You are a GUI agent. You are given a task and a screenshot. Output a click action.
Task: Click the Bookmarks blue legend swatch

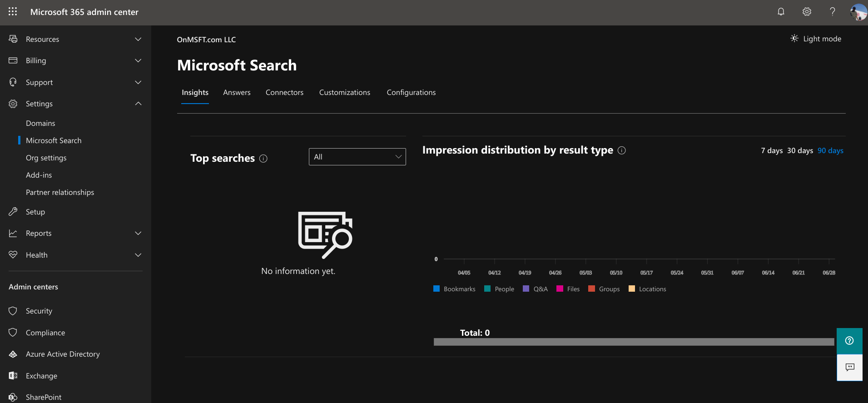(436, 289)
